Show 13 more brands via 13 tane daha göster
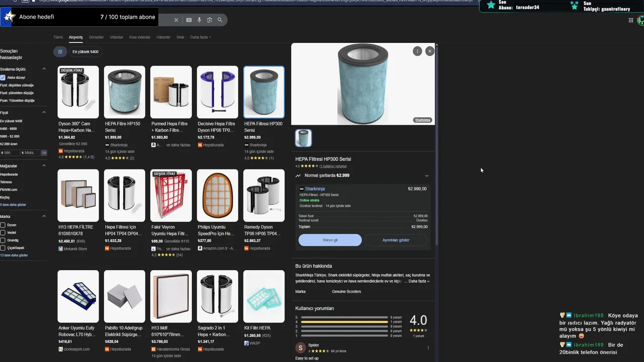The height and width of the screenshot is (362, 644). coord(14,255)
